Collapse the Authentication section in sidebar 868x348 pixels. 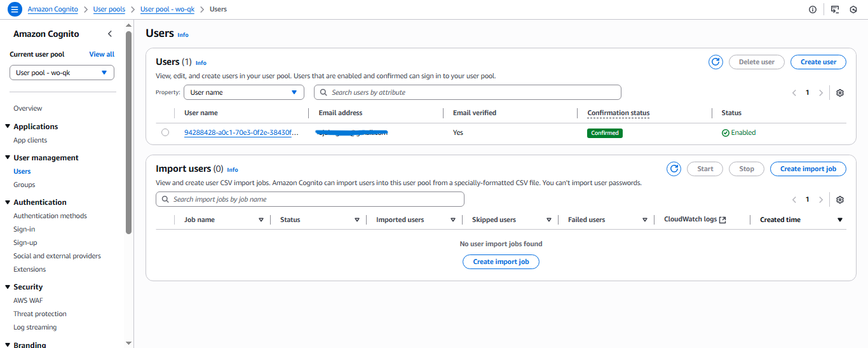(x=8, y=202)
